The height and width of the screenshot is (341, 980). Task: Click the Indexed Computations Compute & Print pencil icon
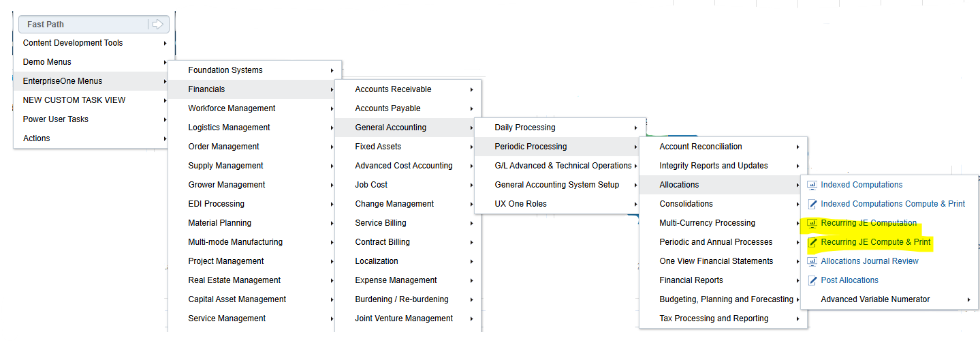point(812,204)
